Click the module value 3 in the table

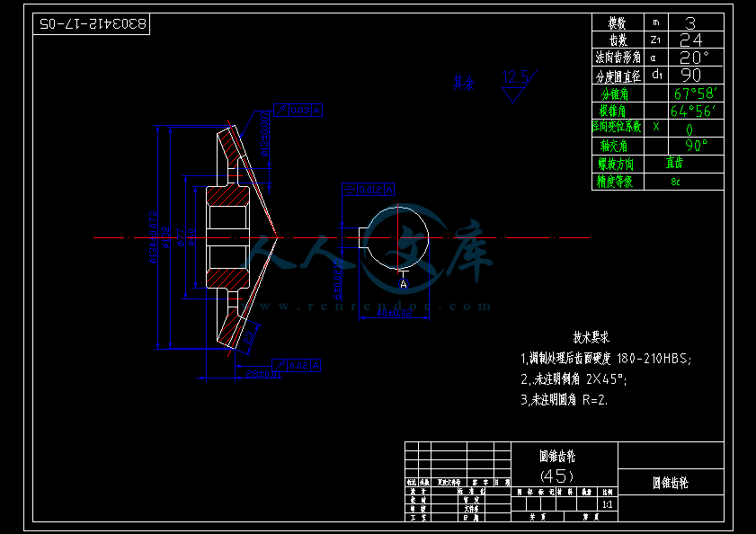(x=690, y=22)
